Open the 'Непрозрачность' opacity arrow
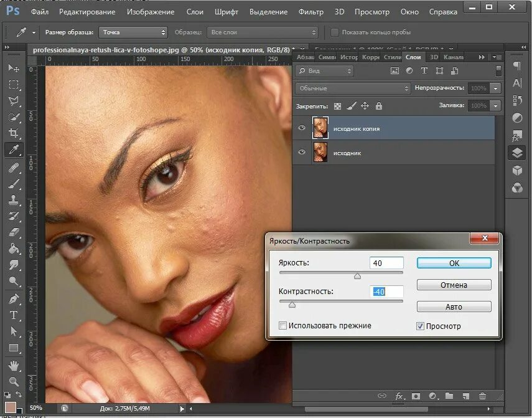This screenshot has height=418, width=532. [496, 88]
